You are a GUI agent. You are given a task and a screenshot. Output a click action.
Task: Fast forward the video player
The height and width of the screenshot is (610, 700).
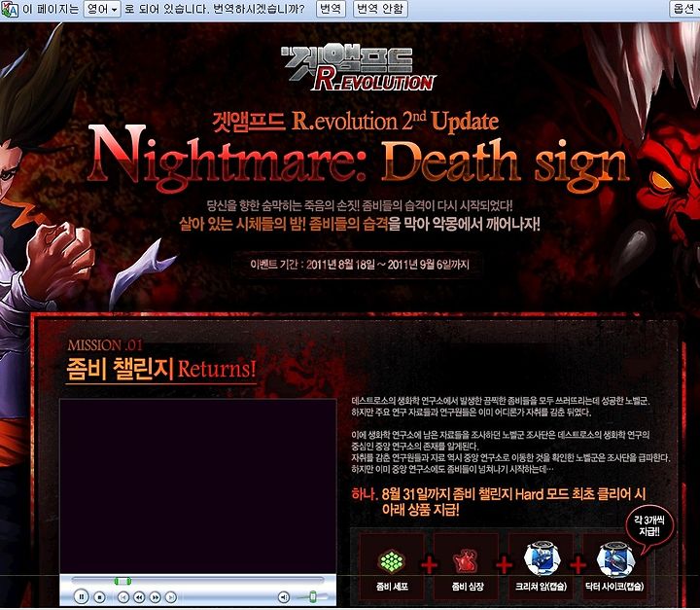[155, 597]
